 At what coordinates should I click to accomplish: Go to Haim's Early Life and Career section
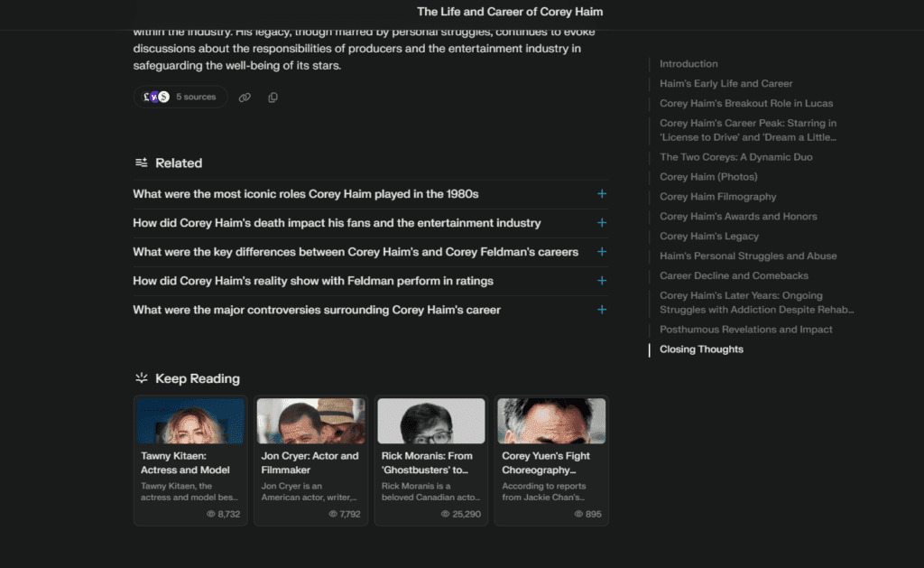pyautogui.click(x=725, y=84)
